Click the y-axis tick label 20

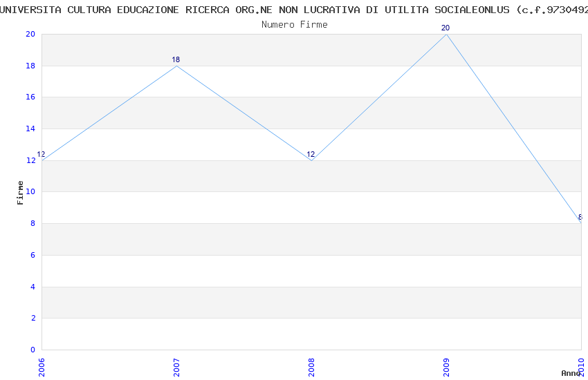(30, 34)
